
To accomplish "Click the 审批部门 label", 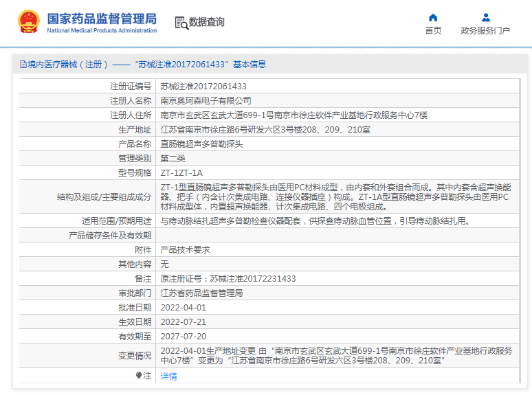I will click(x=135, y=293).
